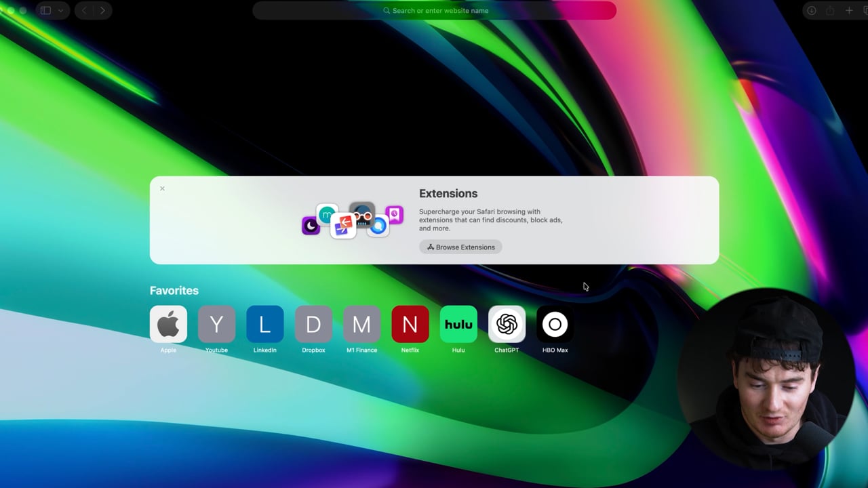
Task: Click the Favorites heading
Action: 174,290
